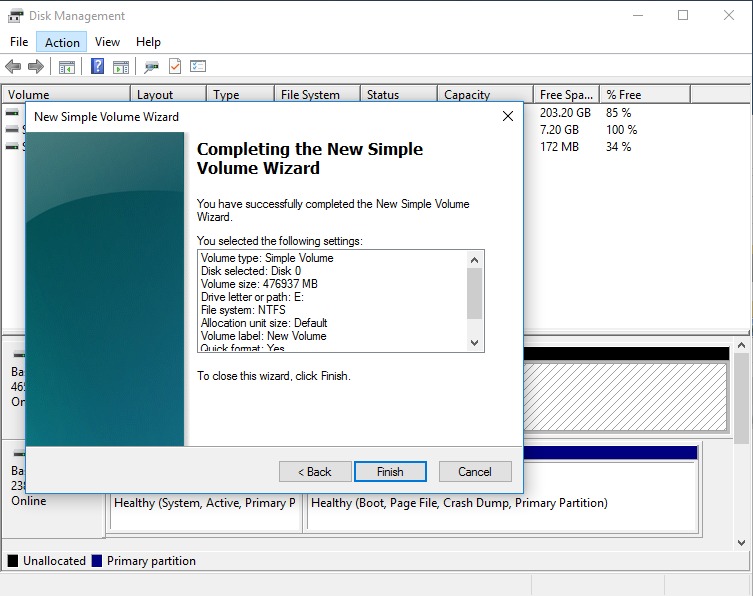Open Help via blue question mark icon

(98, 67)
